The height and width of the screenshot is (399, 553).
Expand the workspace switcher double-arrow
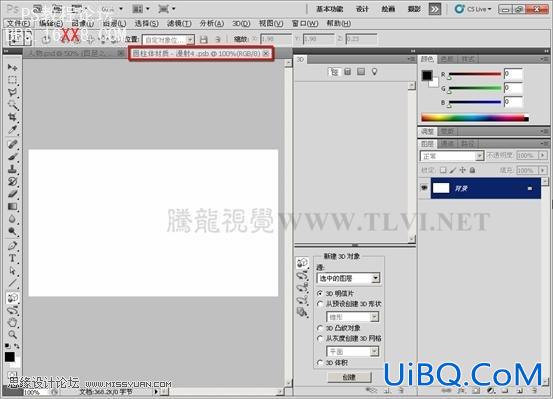(x=434, y=9)
